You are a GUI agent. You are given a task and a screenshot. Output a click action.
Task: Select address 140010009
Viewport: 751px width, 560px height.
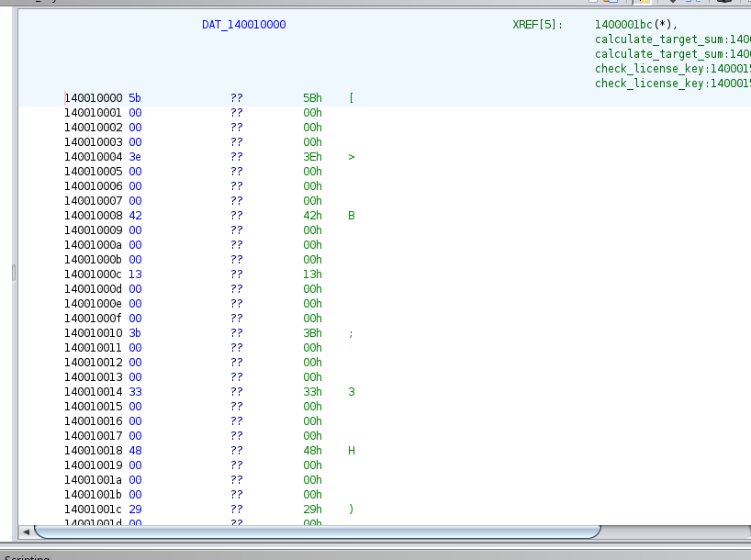click(94, 230)
